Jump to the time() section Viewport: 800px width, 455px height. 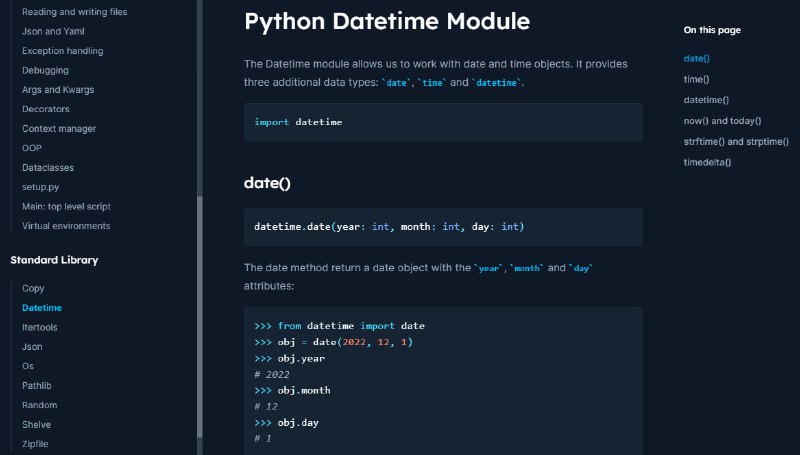(696, 79)
